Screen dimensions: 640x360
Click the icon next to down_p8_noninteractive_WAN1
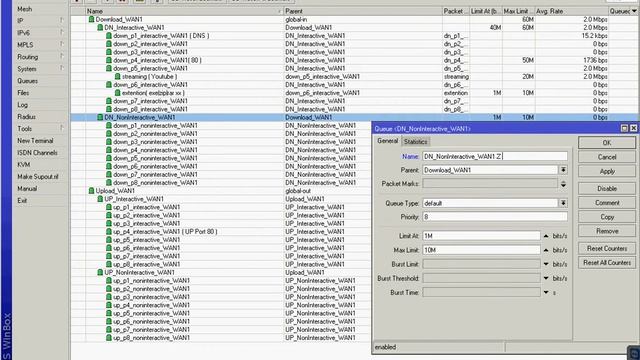pos(109,182)
